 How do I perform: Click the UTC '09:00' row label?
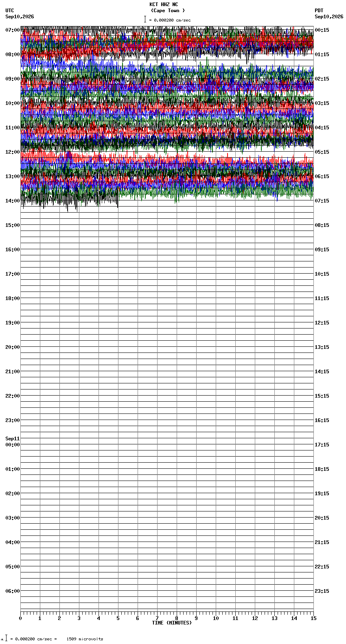click(13, 79)
